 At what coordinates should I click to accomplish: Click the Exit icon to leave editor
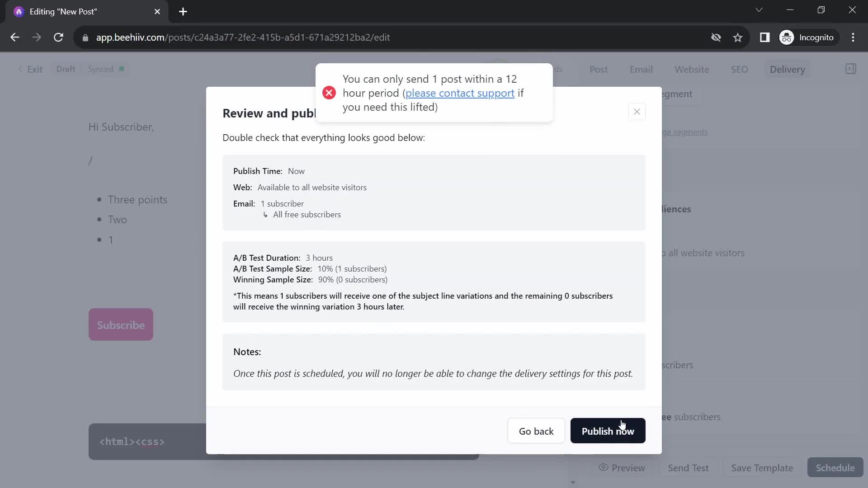pyautogui.click(x=30, y=69)
